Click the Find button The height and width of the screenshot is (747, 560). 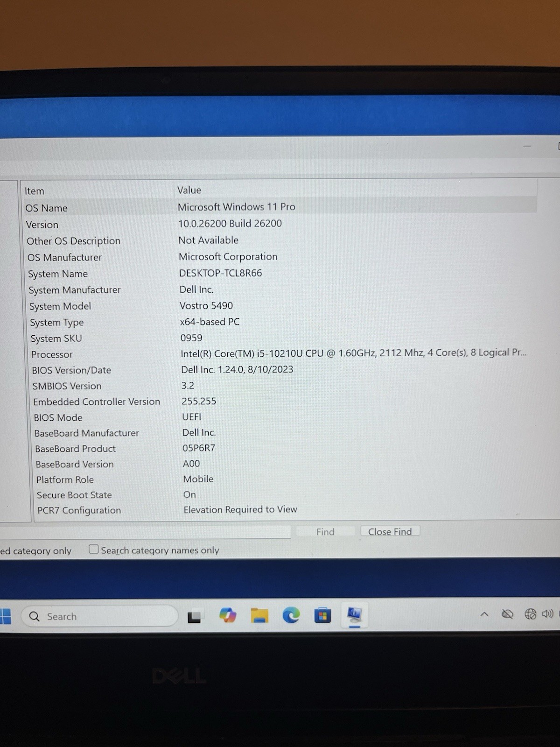click(x=325, y=532)
